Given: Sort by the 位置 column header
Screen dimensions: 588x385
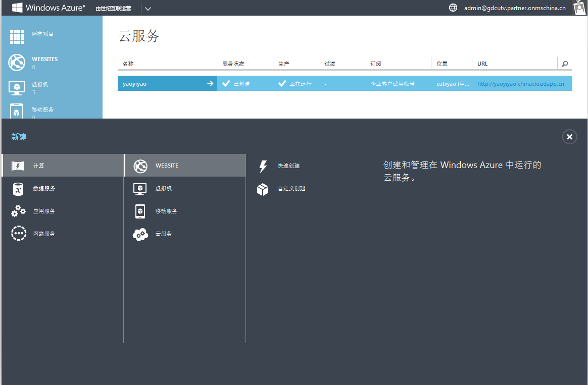Looking at the screenshot, I should coord(442,64).
